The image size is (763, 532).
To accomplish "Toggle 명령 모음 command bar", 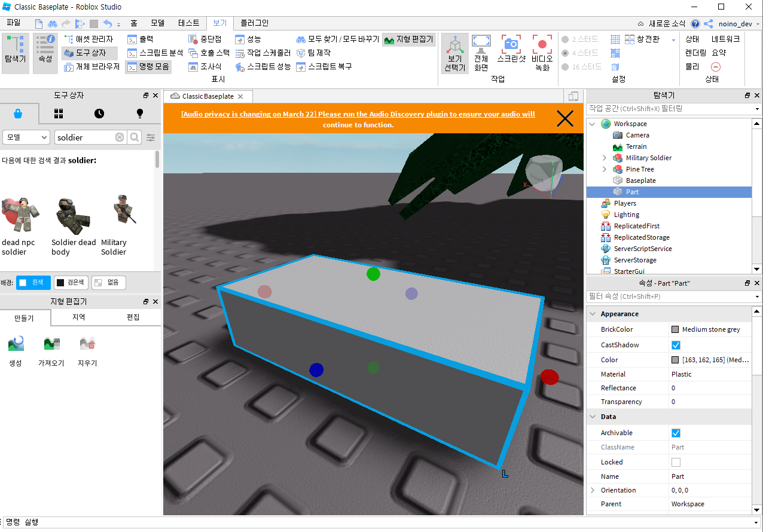I will (x=148, y=67).
